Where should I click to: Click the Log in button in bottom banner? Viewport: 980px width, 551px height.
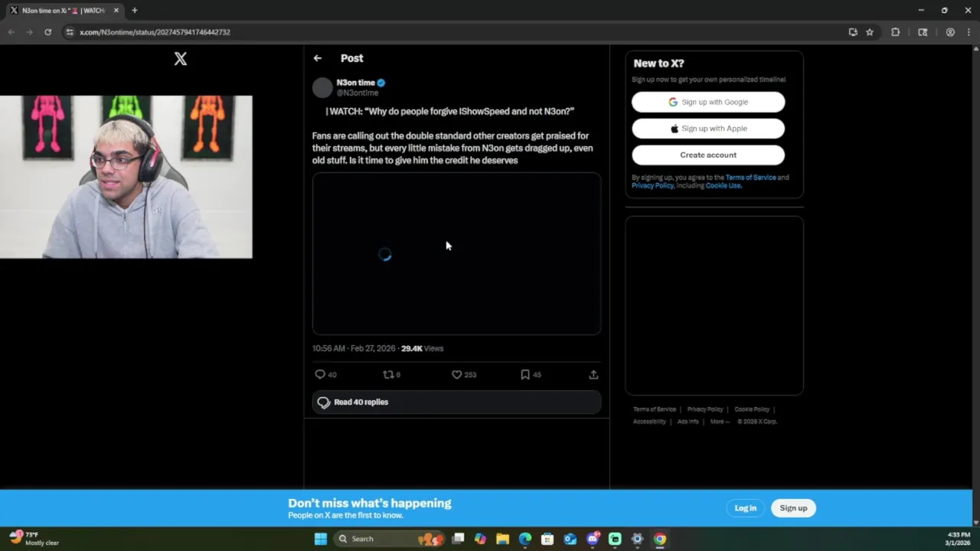coord(745,508)
